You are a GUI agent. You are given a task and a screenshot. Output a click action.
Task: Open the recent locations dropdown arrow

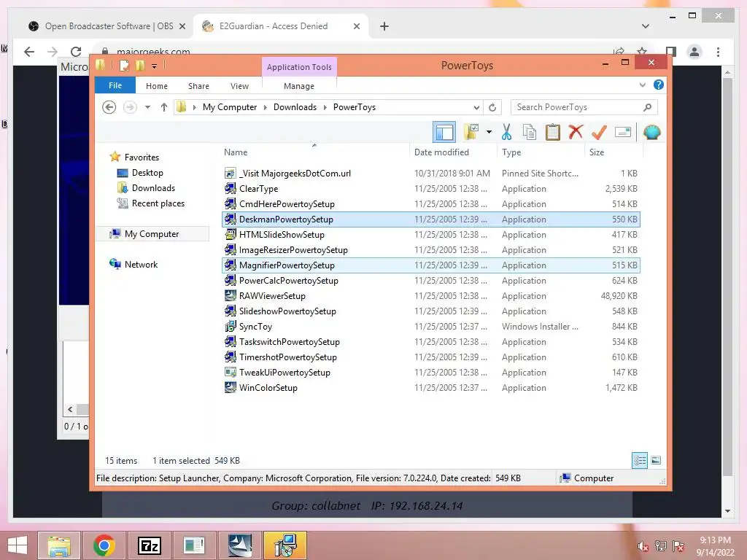pyautogui.click(x=147, y=107)
